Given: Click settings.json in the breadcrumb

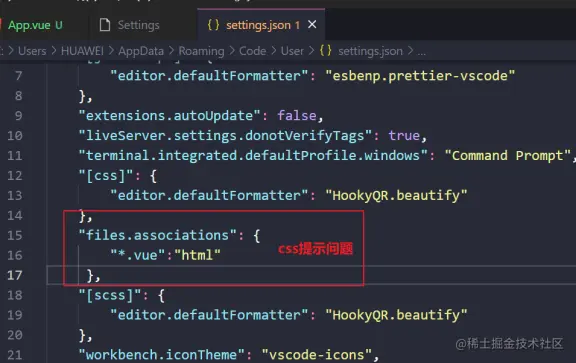Looking at the screenshot, I should point(370,51).
